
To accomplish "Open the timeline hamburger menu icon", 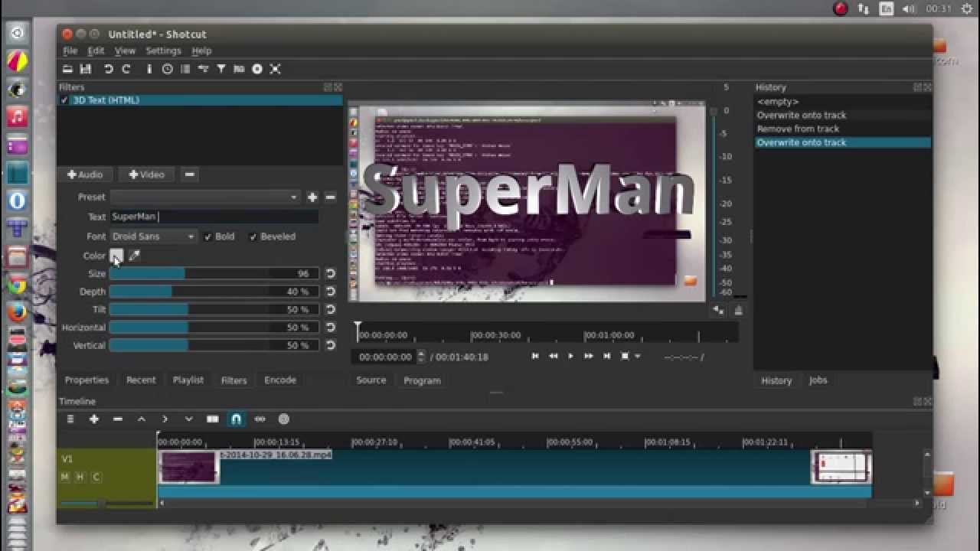I will (x=70, y=419).
